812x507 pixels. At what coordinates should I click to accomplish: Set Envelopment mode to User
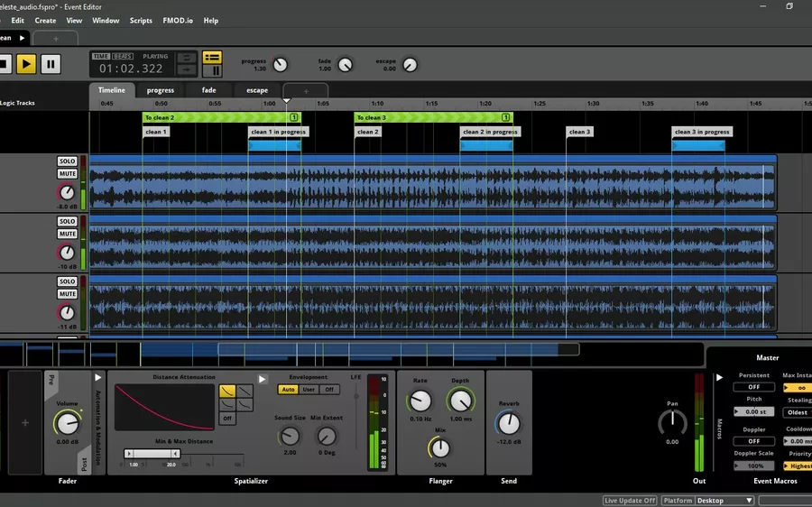308,390
